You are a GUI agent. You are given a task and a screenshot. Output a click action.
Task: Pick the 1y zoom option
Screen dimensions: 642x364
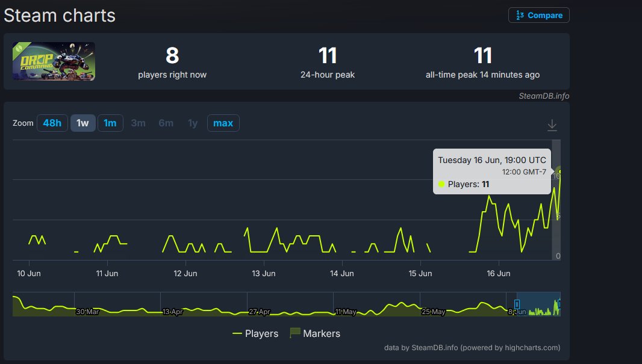point(193,123)
